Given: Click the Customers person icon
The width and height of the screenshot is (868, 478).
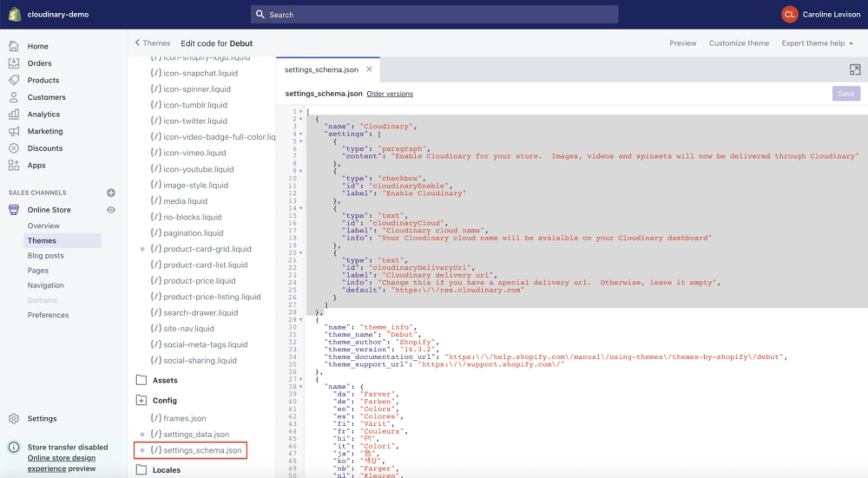Looking at the screenshot, I should click(14, 97).
